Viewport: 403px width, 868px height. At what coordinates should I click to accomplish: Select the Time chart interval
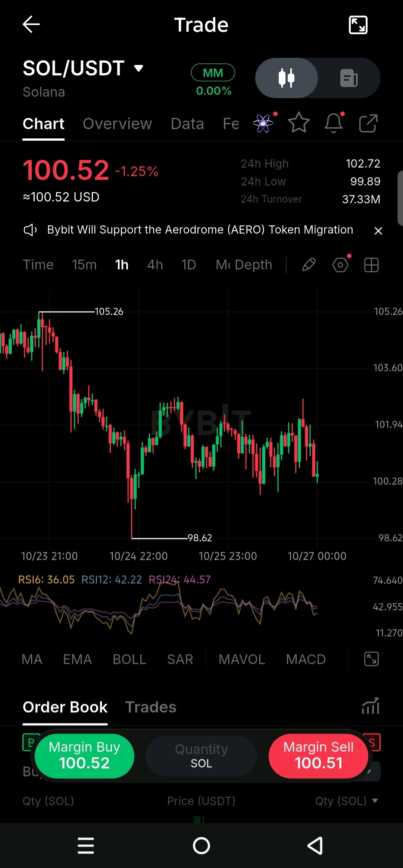click(38, 265)
